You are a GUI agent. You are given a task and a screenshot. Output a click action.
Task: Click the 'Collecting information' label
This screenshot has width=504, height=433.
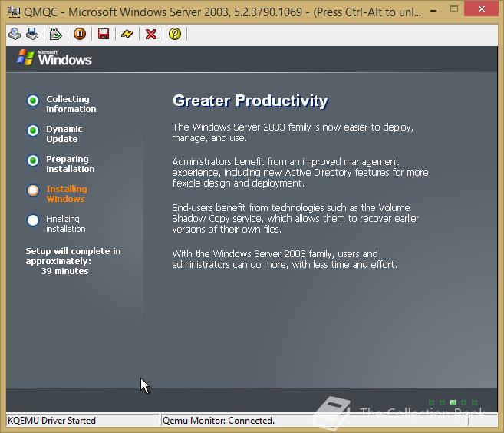click(x=71, y=104)
